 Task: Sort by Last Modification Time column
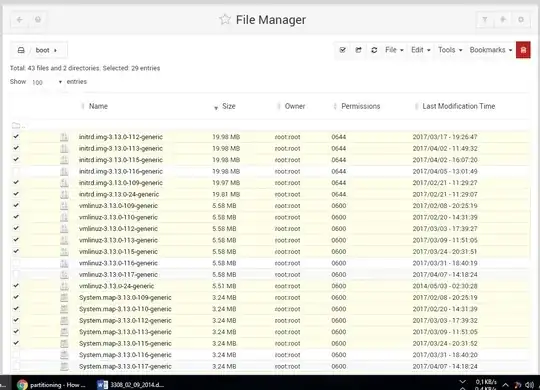(459, 106)
